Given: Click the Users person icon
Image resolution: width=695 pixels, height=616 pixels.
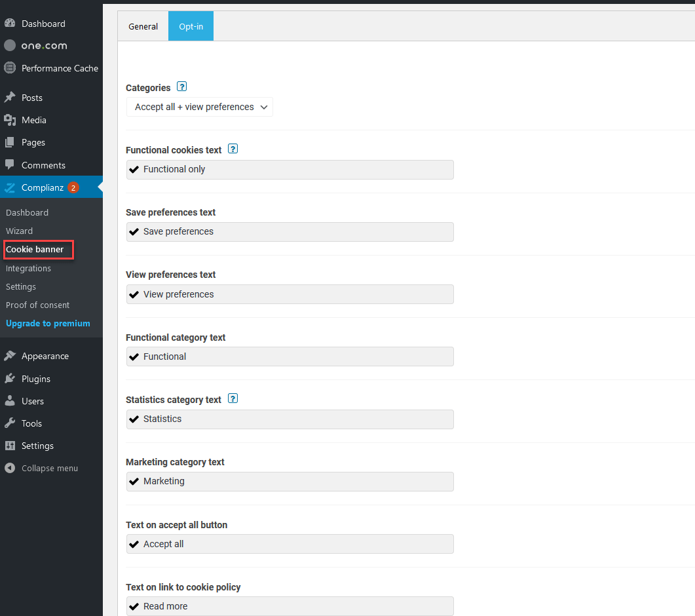Looking at the screenshot, I should [10, 401].
